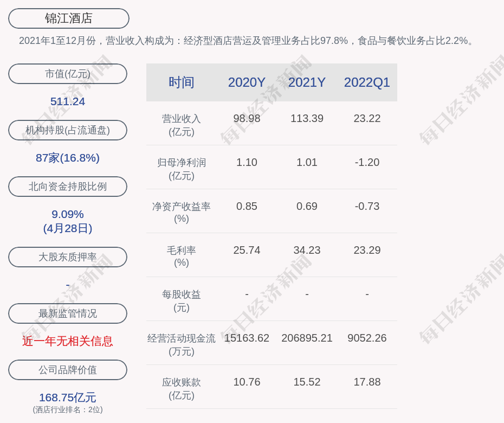This screenshot has height=423, width=504.
Task: Select the 2021Y column header
Action: (307, 82)
